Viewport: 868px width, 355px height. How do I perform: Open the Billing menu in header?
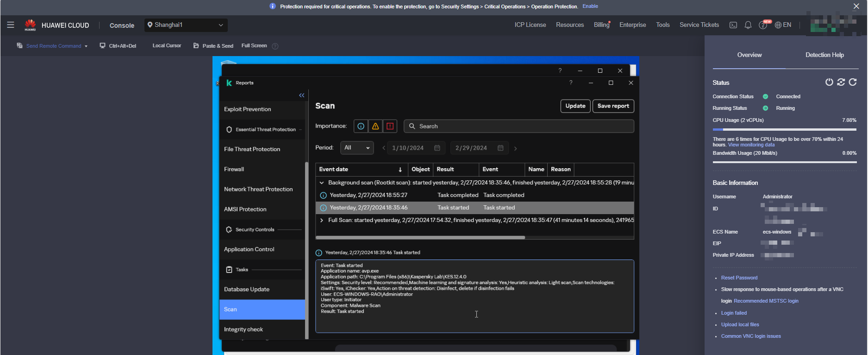(x=602, y=25)
